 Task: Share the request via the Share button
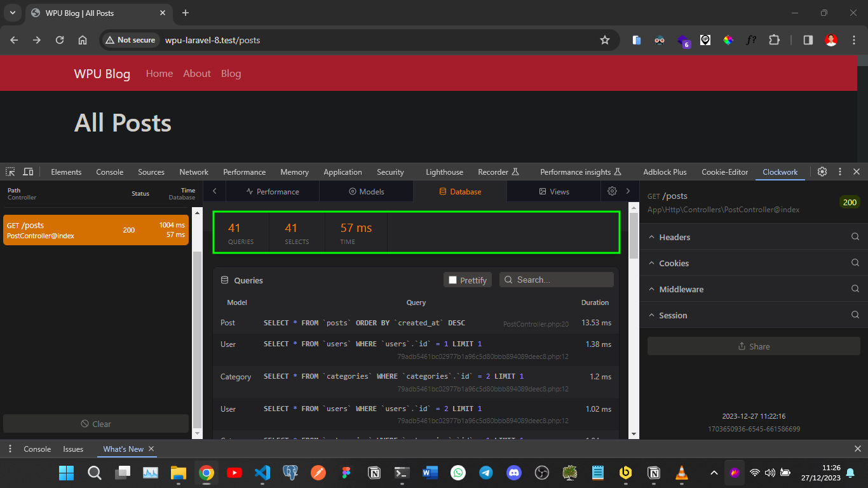click(754, 346)
